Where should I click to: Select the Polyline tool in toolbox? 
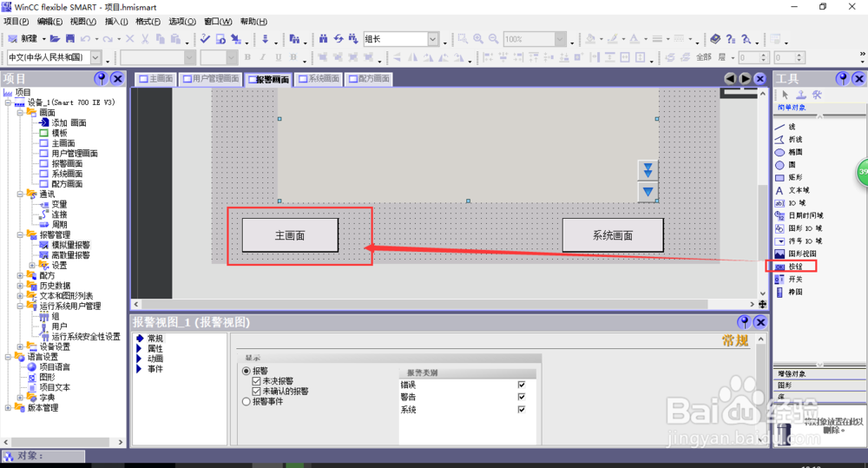[788, 140]
